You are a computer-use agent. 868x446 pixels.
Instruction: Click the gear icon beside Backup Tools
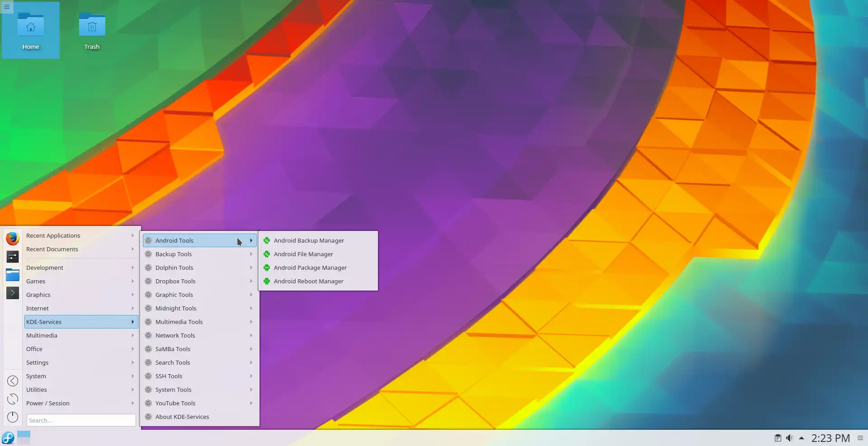[x=148, y=254]
